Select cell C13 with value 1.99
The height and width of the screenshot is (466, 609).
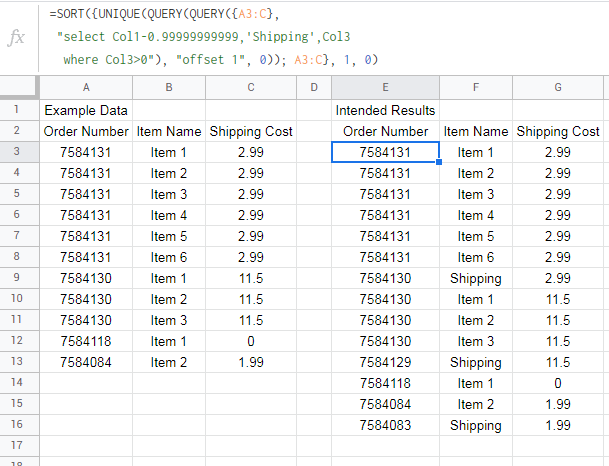[251, 362]
